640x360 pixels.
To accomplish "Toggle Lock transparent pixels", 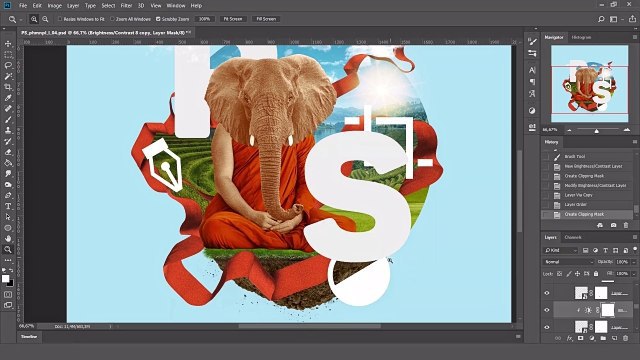I will tap(560, 273).
